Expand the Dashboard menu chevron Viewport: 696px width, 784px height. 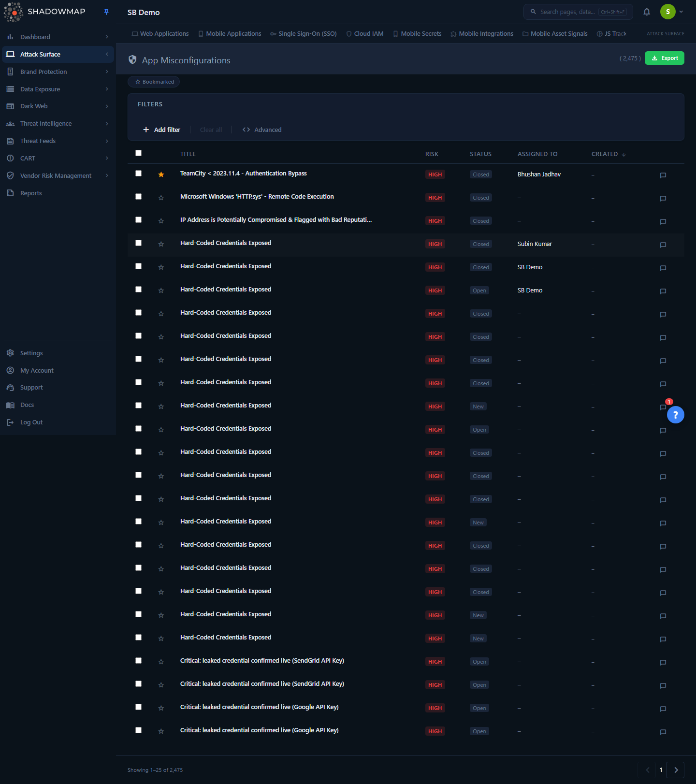pyautogui.click(x=107, y=37)
